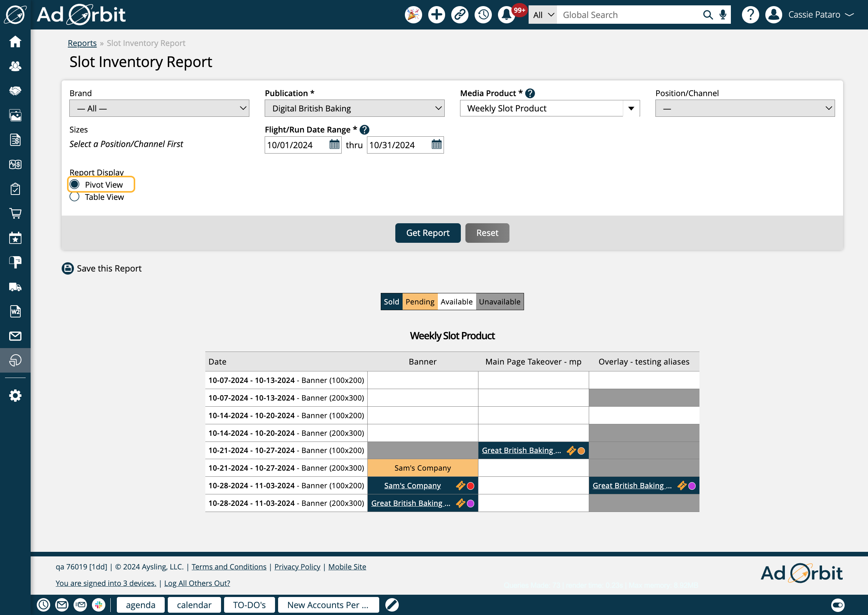Image resolution: width=868 pixels, height=615 pixels.
Task: Go to Reports breadcrumb link
Action: [x=82, y=43]
